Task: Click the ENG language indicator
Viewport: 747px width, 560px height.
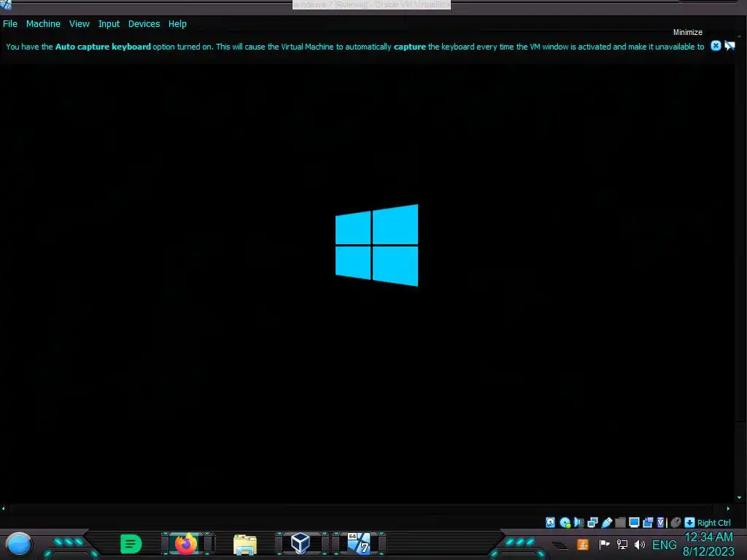Action: point(664,544)
